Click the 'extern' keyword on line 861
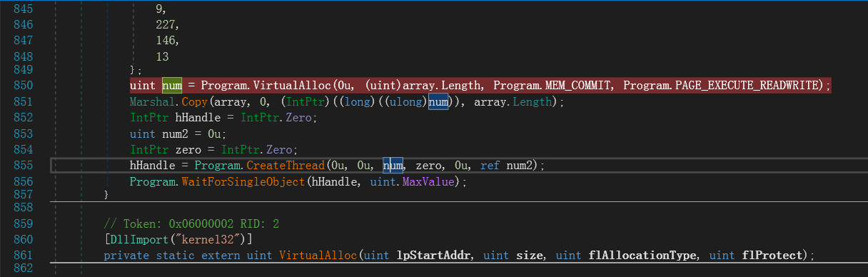 pos(221,255)
